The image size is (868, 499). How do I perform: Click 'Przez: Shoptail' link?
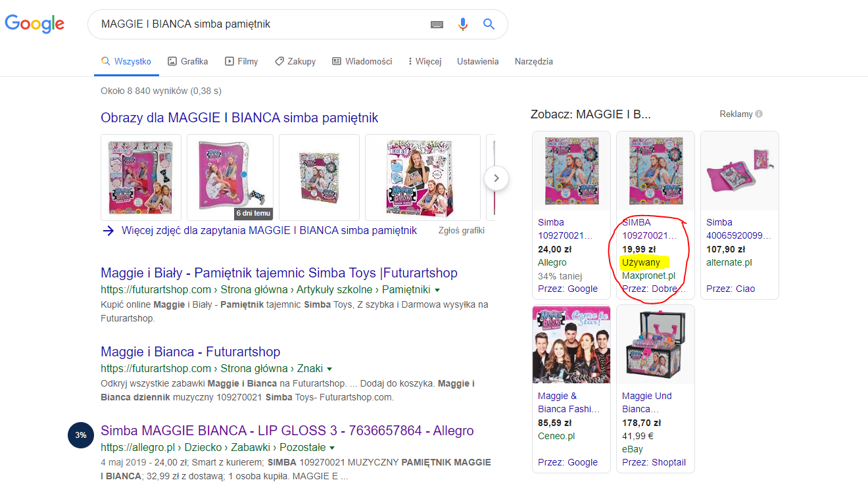(654, 462)
